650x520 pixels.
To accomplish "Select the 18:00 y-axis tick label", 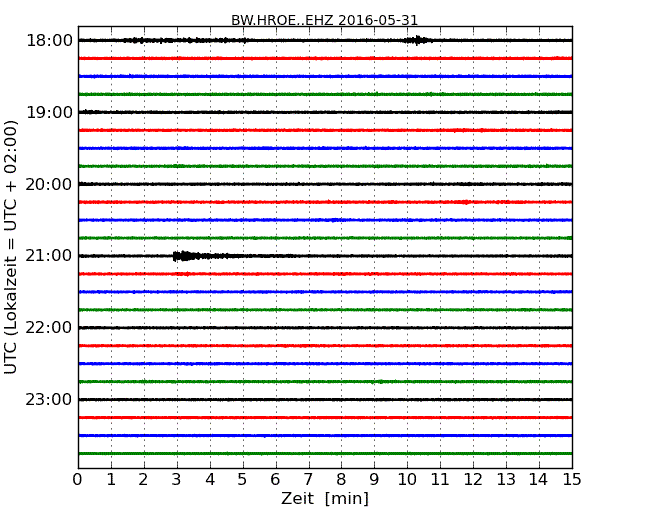I will 49,41.
